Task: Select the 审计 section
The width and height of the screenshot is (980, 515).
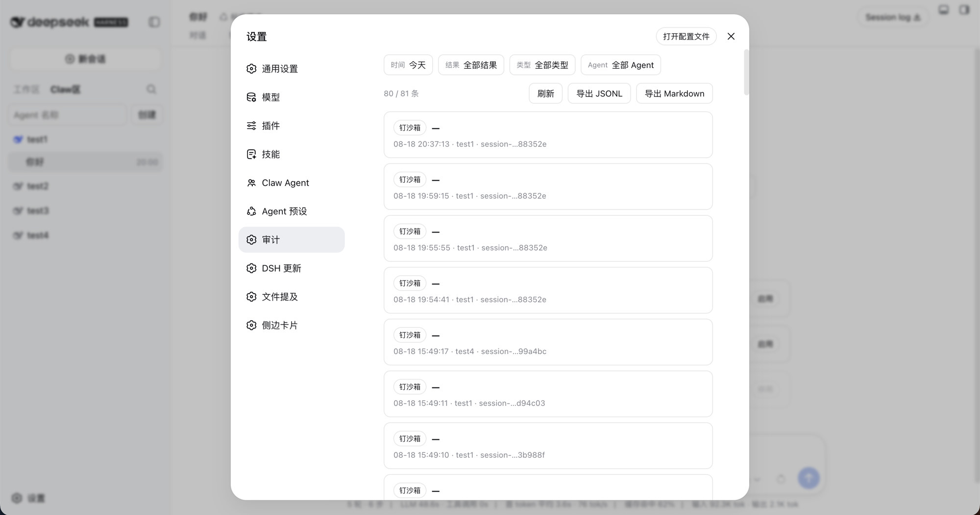Action: [292, 239]
